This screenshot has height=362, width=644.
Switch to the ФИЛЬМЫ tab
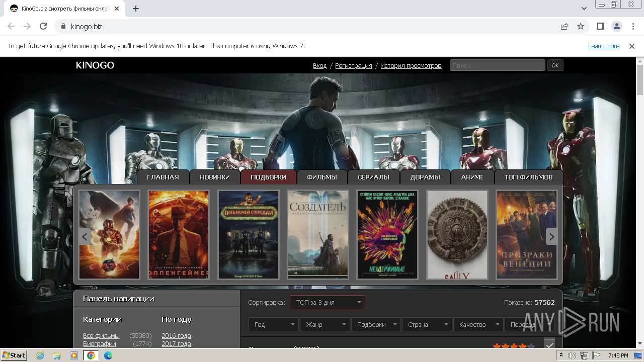click(x=322, y=177)
